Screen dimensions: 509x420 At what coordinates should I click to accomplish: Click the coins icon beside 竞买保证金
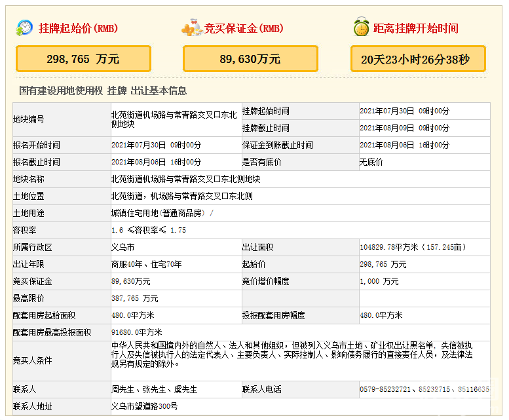[191, 28]
